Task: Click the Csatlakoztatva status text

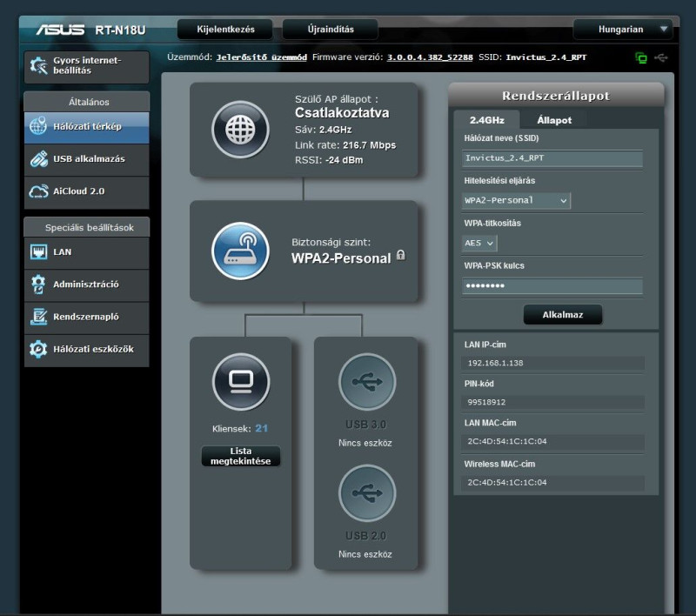Action: point(342,113)
